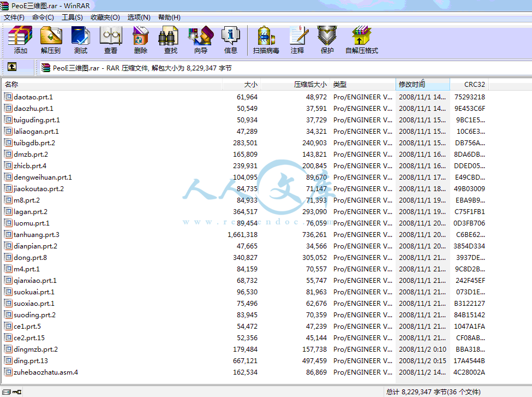Open the 收藏夹(O) menu
532x397 pixels.
pyautogui.click(x=105, y=17)
